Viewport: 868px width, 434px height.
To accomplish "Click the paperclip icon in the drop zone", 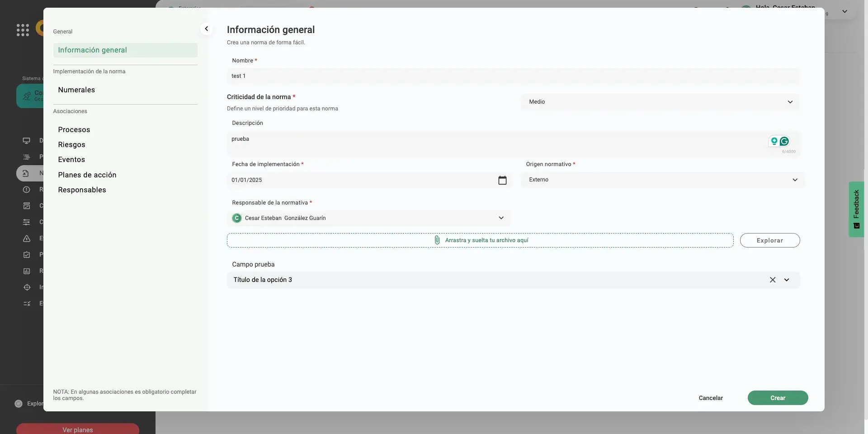I will [x=437, y=240].
